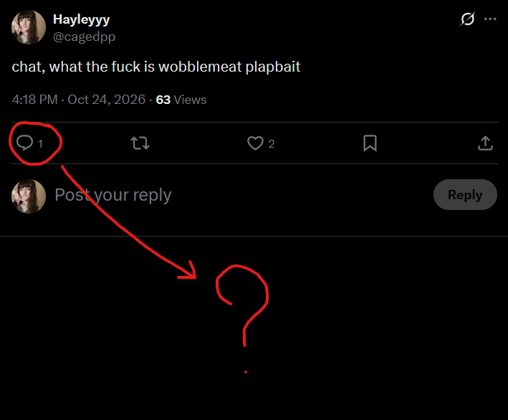Image resolution: width=508 pixels, height=420 pixels.
Task: Bookmark the post with the bookmark icon
Action: click(x=370, y=143)
